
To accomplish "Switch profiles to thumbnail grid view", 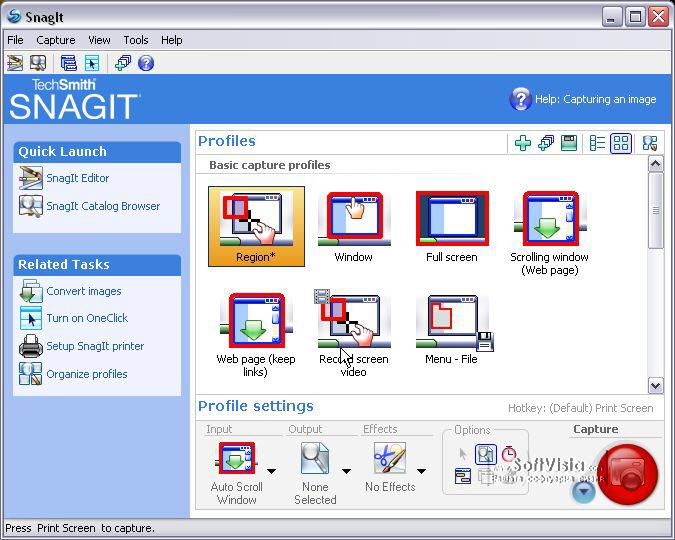I will pyautogui.click(x=621, y=143).
